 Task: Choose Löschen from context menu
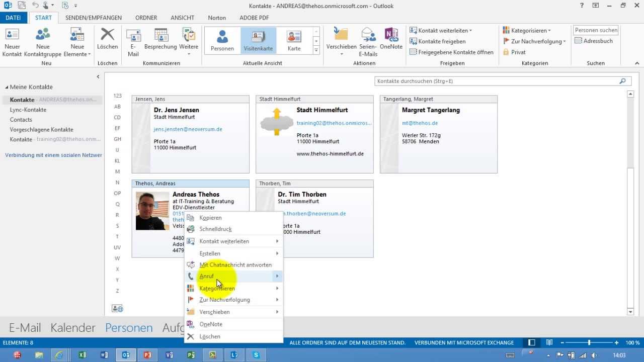(x=234, y=336)
